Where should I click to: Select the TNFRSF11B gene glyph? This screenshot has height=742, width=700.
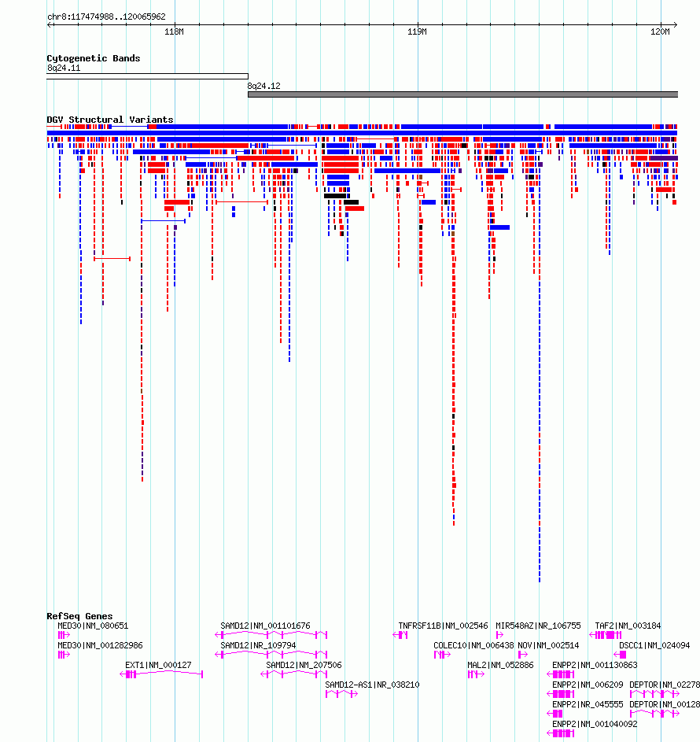(400, 635)
